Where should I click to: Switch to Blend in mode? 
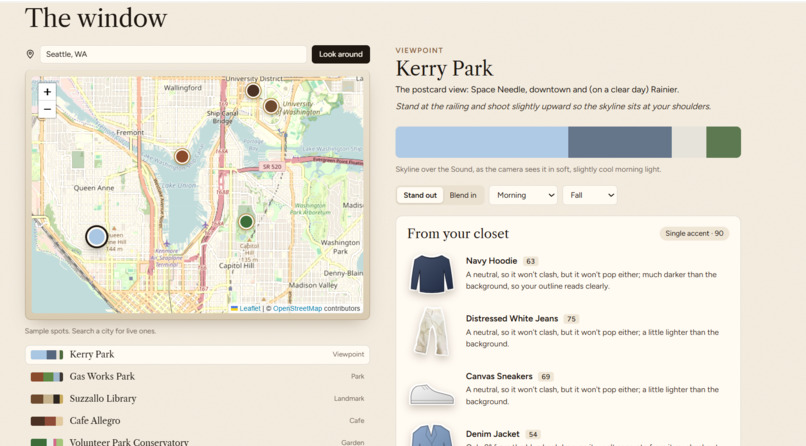pyautogui.click(x=463, y=195)
